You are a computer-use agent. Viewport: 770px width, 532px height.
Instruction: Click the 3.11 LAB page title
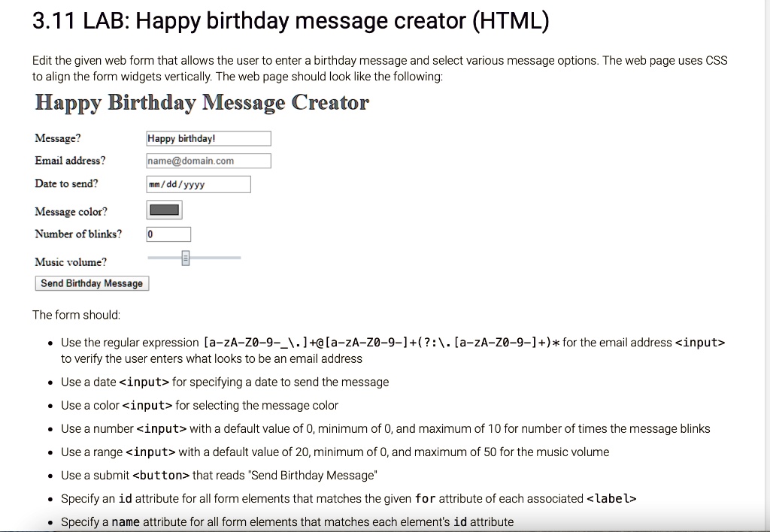[x=290, y=20]
